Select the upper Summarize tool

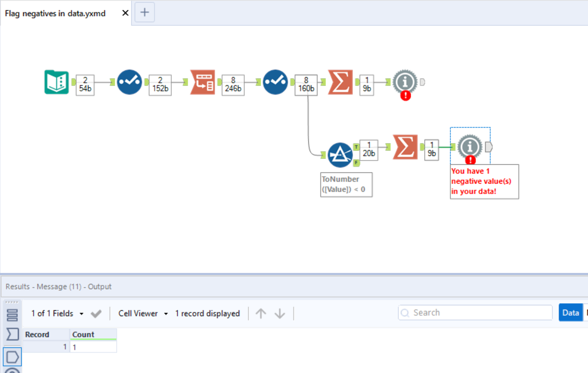tap(340, 82)
